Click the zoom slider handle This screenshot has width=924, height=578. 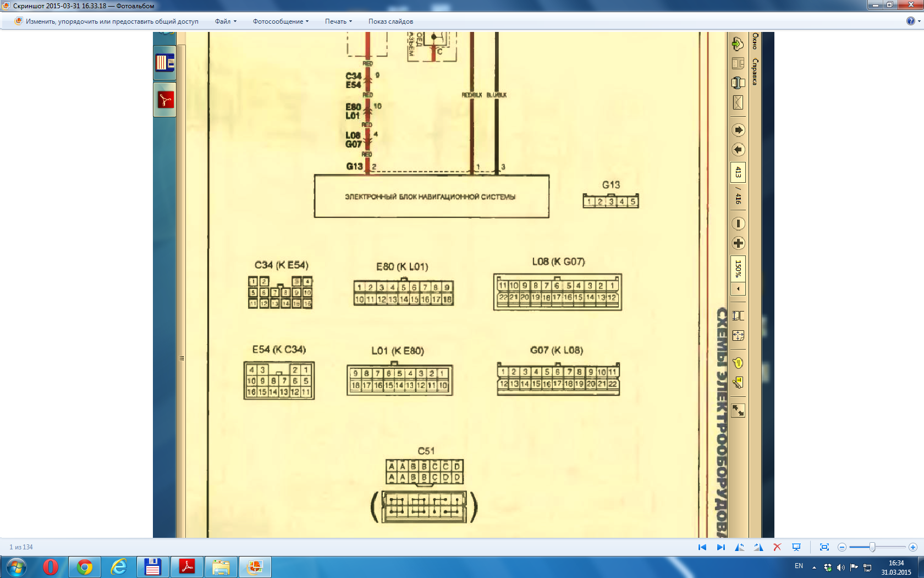click(872, 547)
